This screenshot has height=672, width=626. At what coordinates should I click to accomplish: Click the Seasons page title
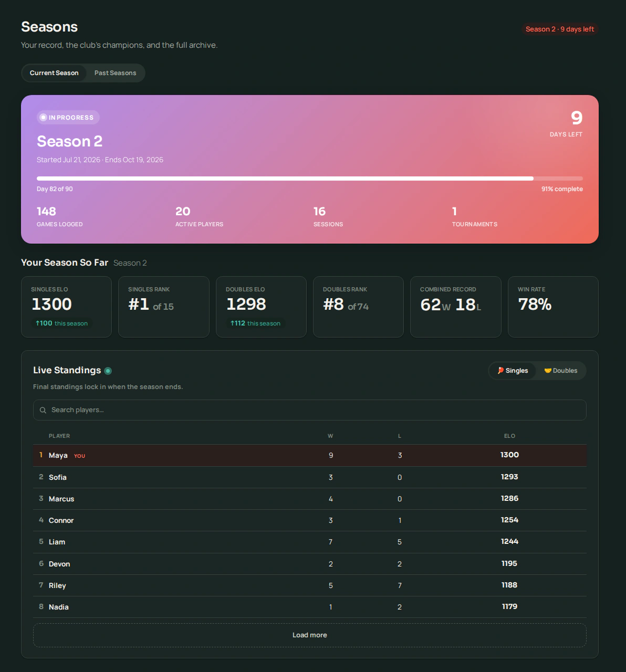point(49,27)
